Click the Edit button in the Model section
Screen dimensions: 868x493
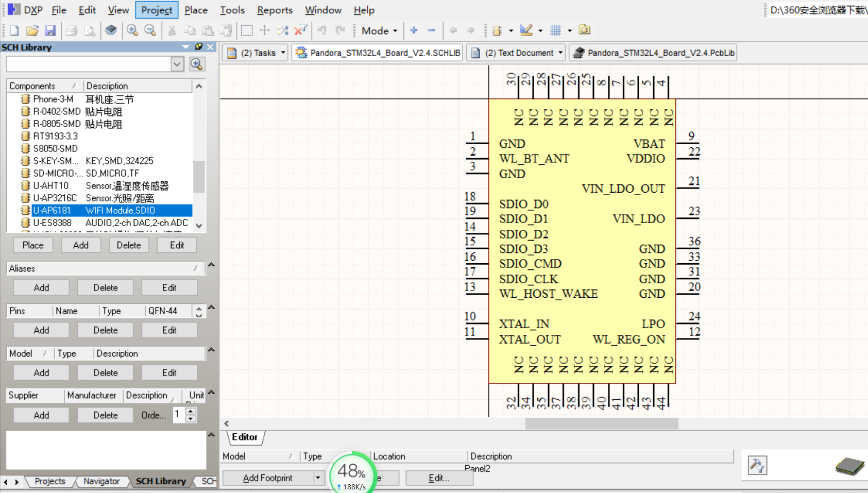[x=169, y=372]
